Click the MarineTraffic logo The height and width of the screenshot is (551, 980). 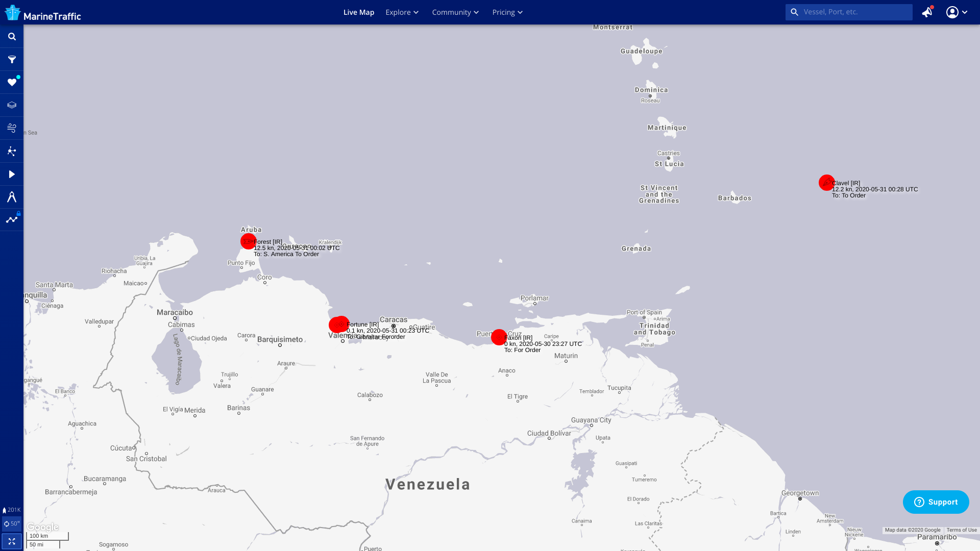(43, 13)
